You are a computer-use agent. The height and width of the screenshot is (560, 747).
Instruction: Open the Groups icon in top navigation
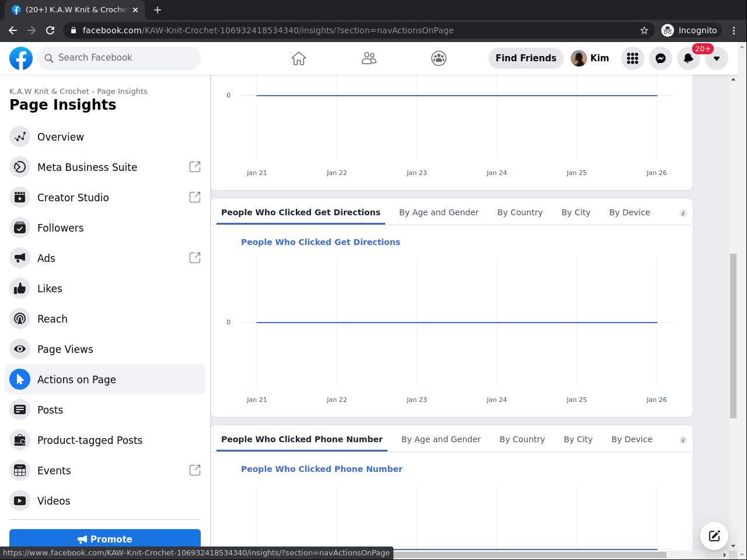pyautogui.click(x=439, y=58)
